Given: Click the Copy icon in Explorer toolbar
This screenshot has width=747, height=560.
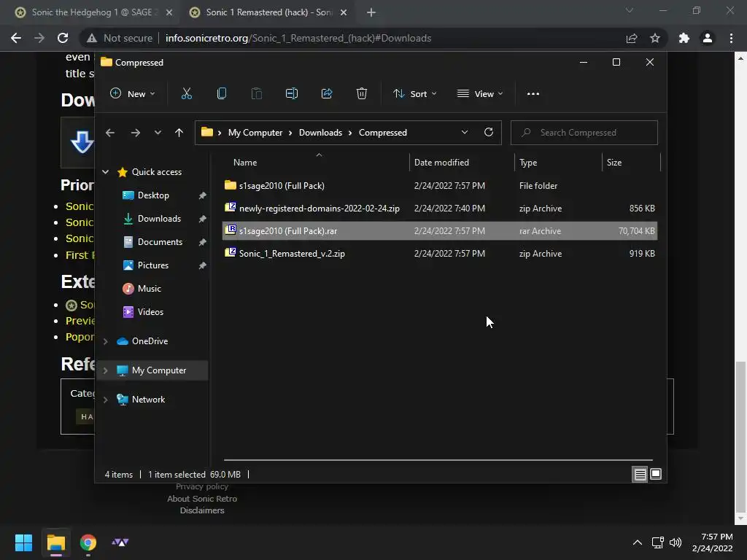Looking at the screenshot, I should [222, 94].
